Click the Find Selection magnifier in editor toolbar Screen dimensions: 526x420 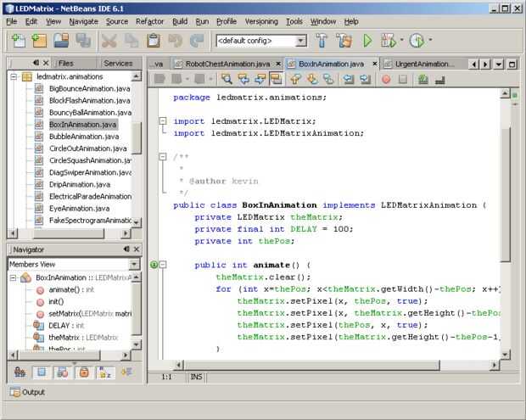click(227, 79)
